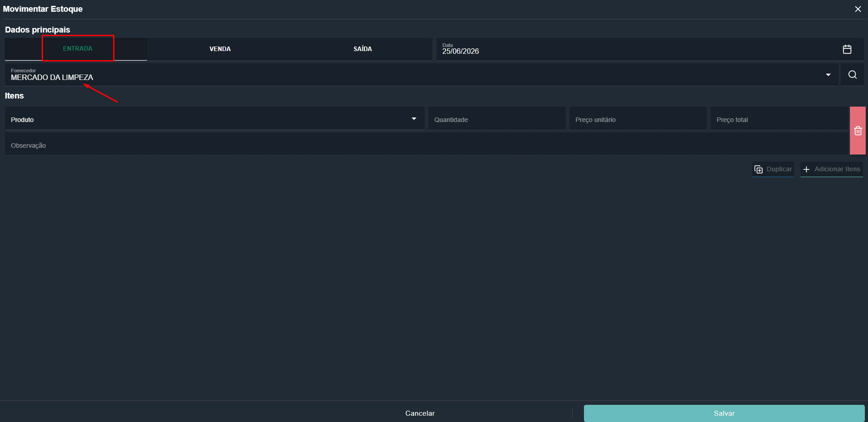This screenshot has height=422, width=868.
Task: Click the Data field showing 25/06/2026
Action: click(x=650, y=49)
